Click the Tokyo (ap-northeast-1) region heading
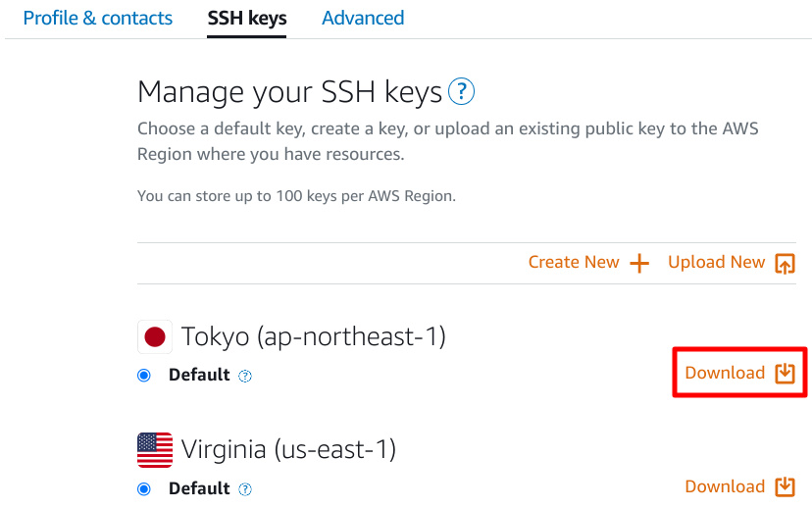 click(x=313, y=337)
